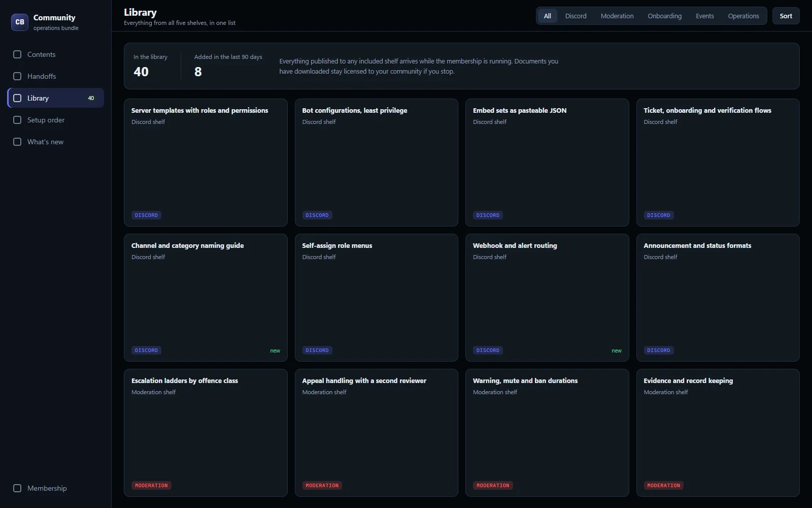
Task: Open Server templates with roles and permissions
Action: (206, 163)
